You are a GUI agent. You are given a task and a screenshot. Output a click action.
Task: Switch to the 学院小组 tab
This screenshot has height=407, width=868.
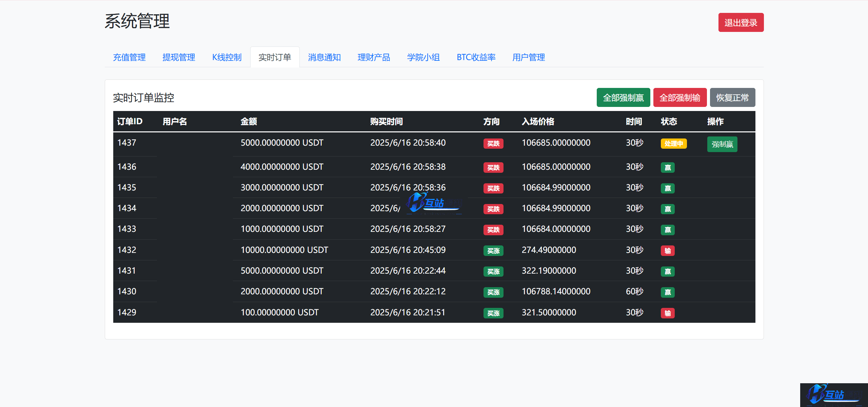(x=423, y=57)
